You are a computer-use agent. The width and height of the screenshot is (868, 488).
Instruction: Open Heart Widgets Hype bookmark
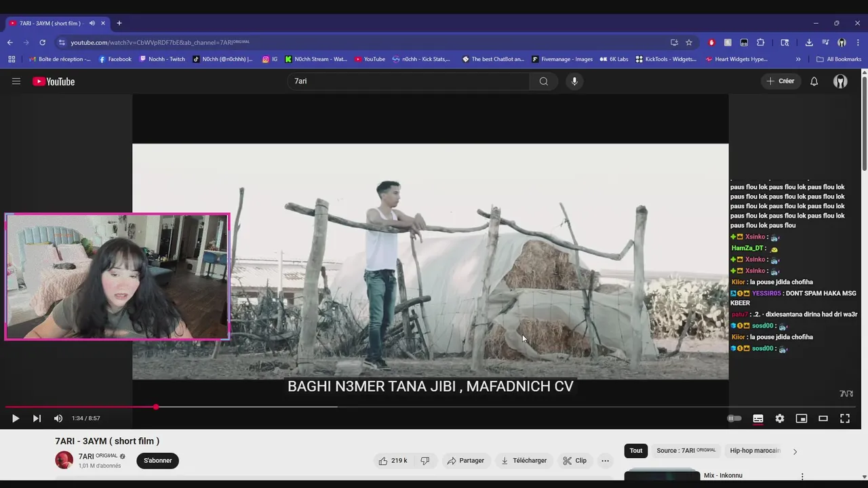coord(736,59)
